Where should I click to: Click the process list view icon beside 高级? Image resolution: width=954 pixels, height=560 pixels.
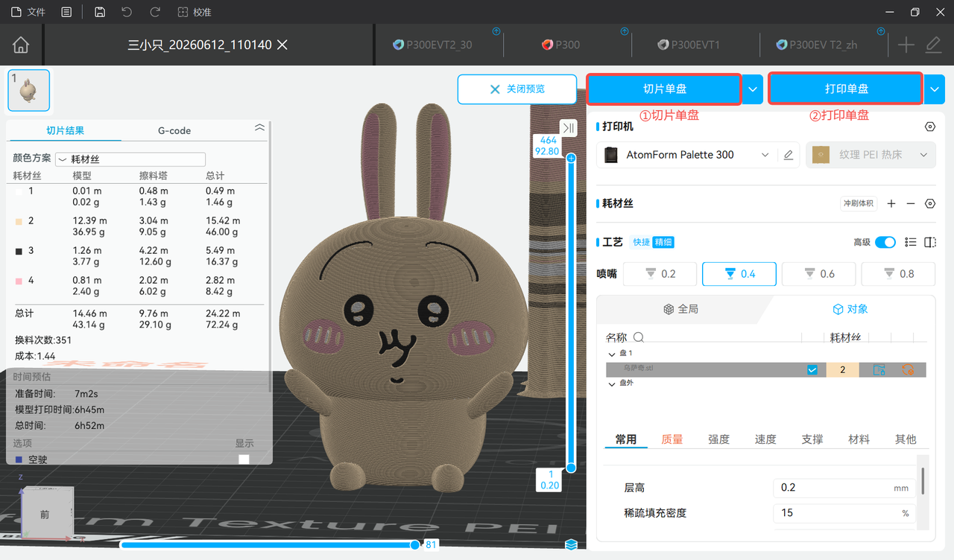tap(910, 242)
